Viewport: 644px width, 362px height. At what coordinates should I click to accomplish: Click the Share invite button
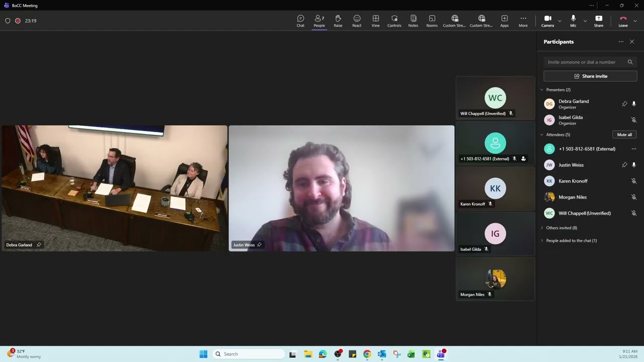click(x=590, y=76)
